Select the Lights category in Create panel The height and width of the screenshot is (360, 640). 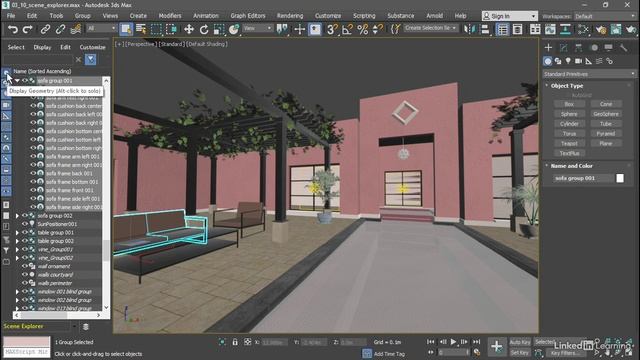point(568,61)
